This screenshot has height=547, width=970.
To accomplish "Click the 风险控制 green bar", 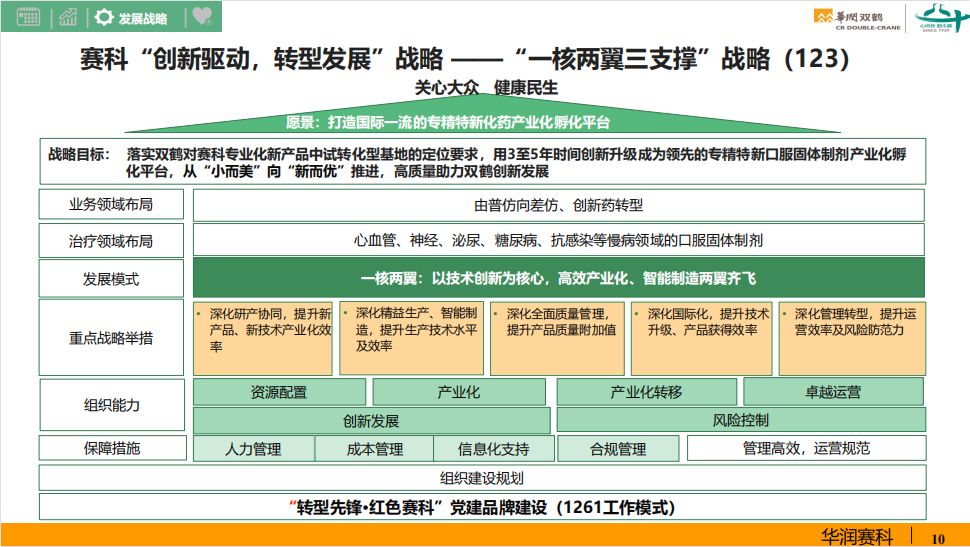I will click(x=740, y=421).
